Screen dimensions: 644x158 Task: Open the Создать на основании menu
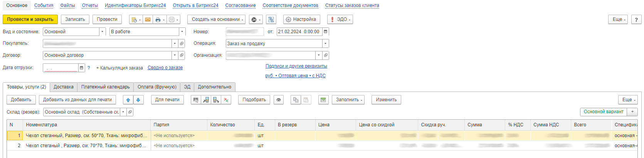pos(218,19)
